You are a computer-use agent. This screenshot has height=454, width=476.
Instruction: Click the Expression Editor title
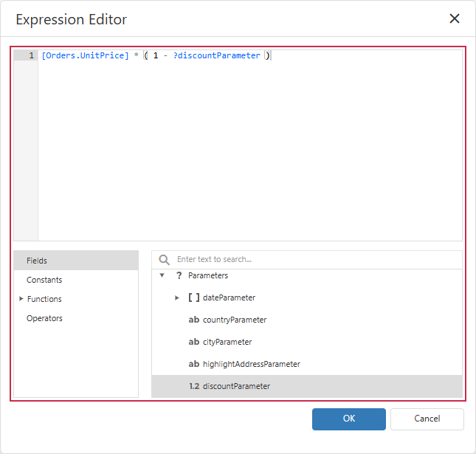72,19
